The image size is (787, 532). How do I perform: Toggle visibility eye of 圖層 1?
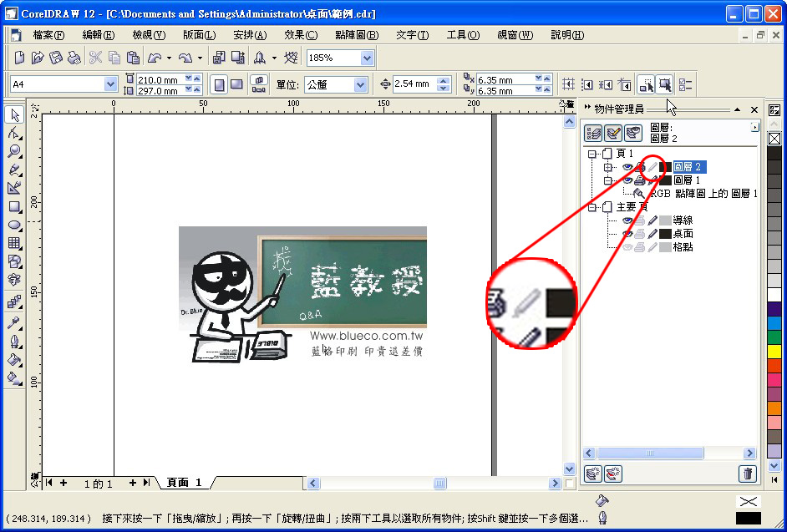tap(627, 180)
